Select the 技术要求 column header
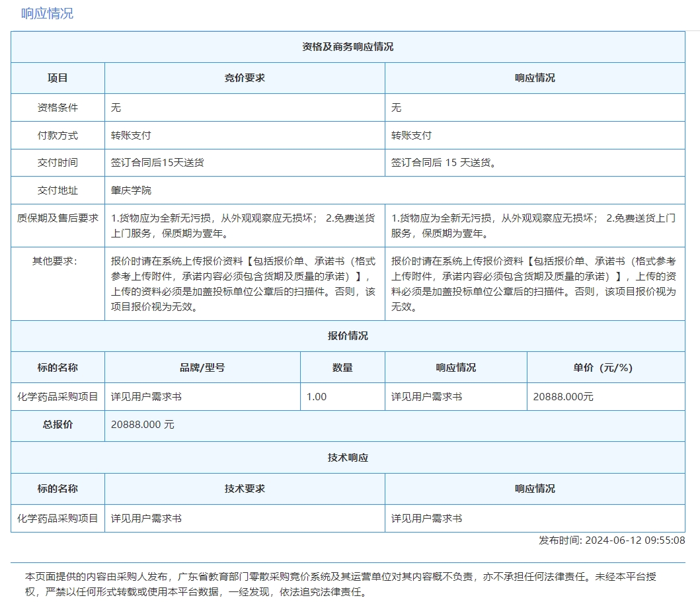Screen dimensions: 700x602 (245, 488)
